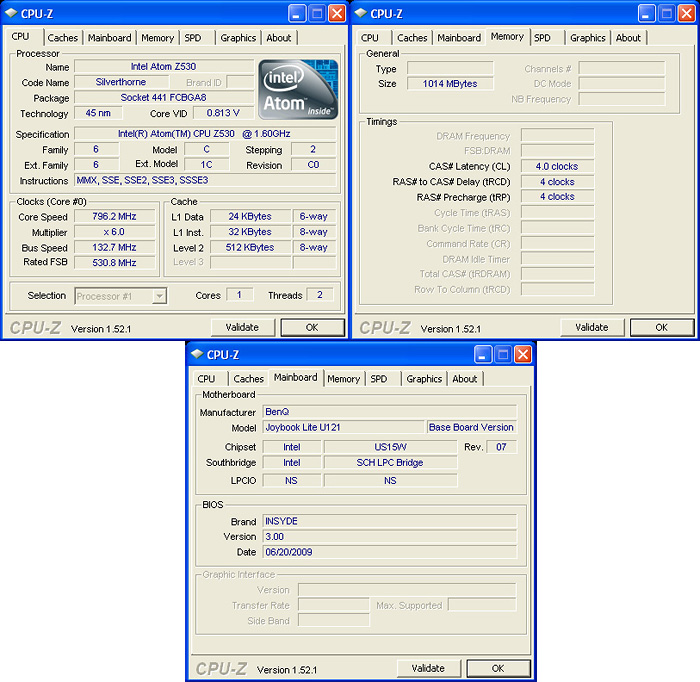
Task: Click the BIOS Date value 06/20/2009
Action: (x=390, y=552)
